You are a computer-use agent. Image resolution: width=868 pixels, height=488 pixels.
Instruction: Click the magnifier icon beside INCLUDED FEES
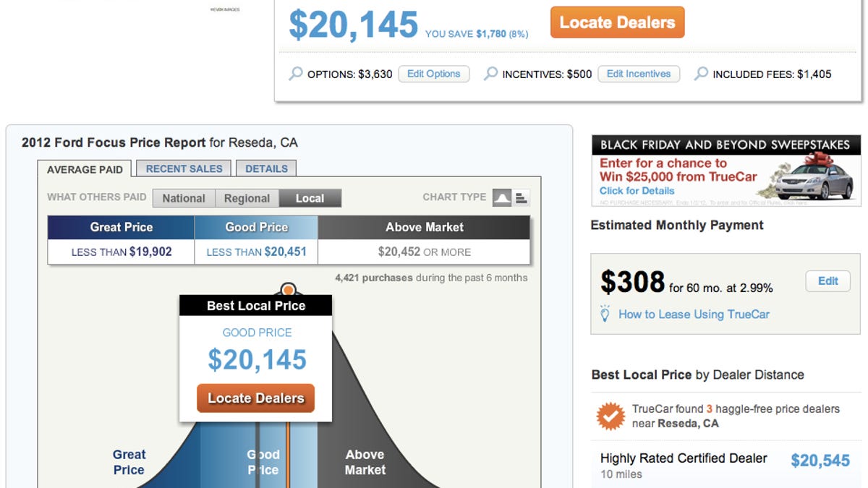click(701, 73)
